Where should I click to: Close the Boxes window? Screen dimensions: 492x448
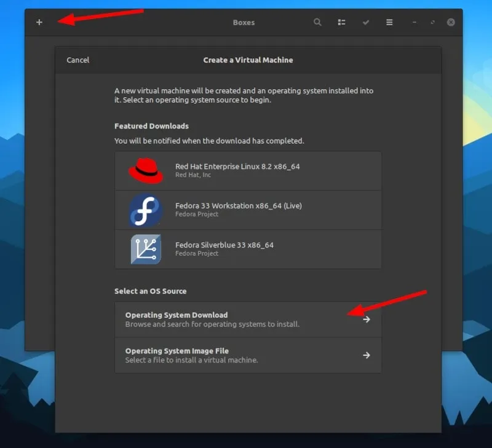tap(451, 22)
